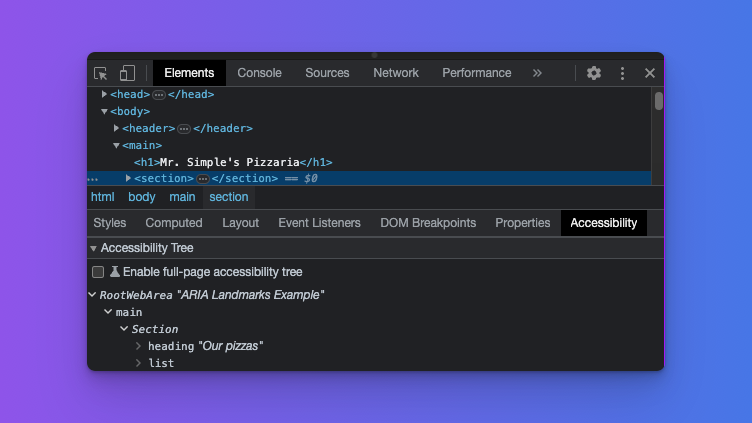Switch to the Console tab
The image size is (752, 423).
point(259,73)
